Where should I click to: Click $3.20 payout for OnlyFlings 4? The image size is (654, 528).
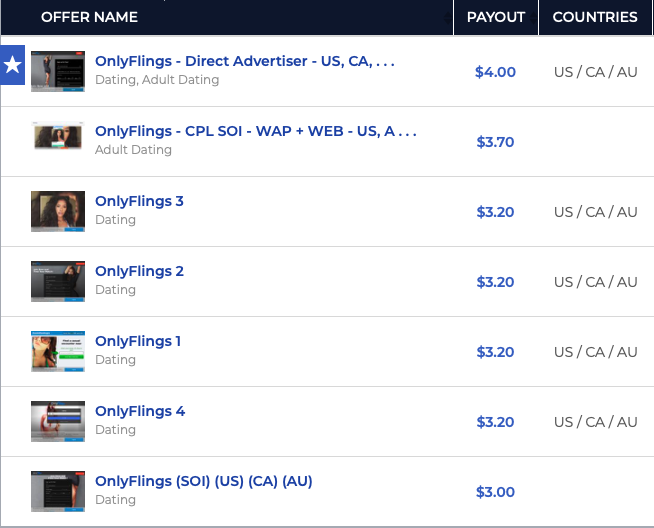[496, 422]
